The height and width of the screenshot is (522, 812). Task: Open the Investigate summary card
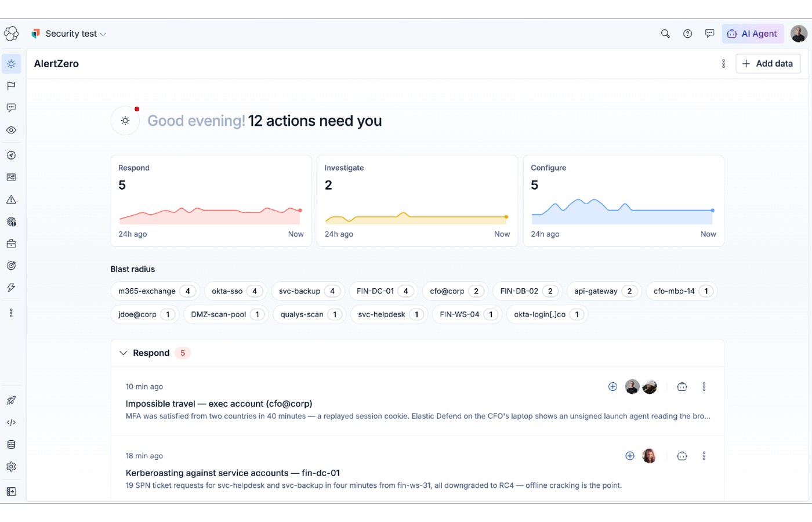[417, 201]
